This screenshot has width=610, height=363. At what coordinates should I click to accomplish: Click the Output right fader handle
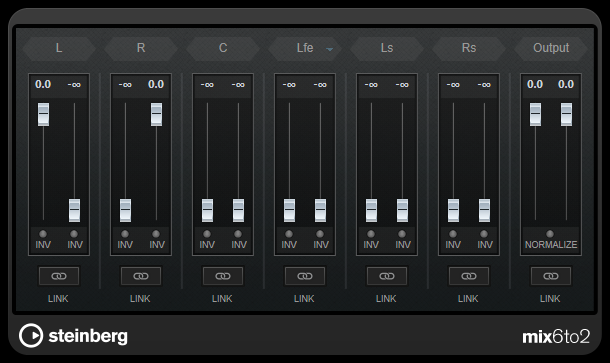tap(566, 114)
